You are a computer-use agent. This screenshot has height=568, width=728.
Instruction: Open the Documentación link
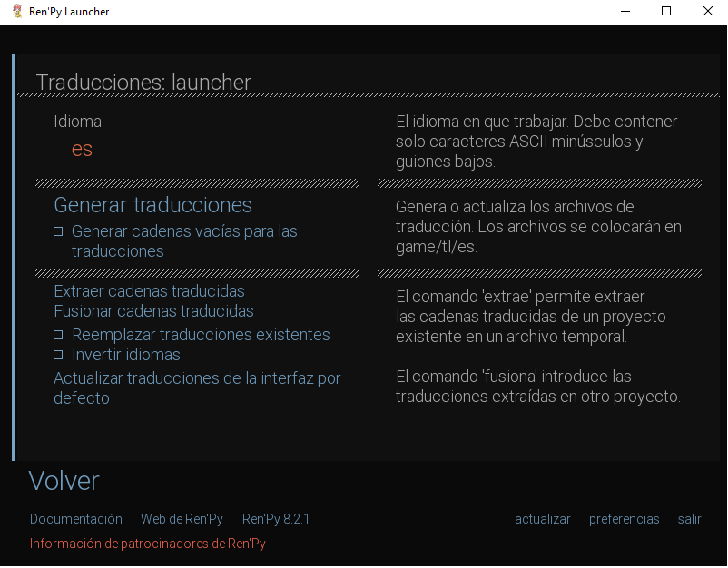76,519
